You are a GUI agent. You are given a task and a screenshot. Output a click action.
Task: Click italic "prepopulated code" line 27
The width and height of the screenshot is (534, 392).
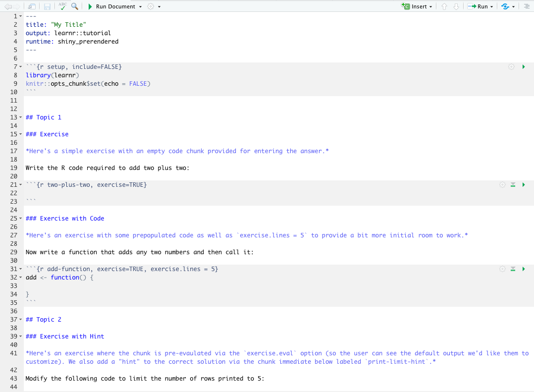pos(247,235)
